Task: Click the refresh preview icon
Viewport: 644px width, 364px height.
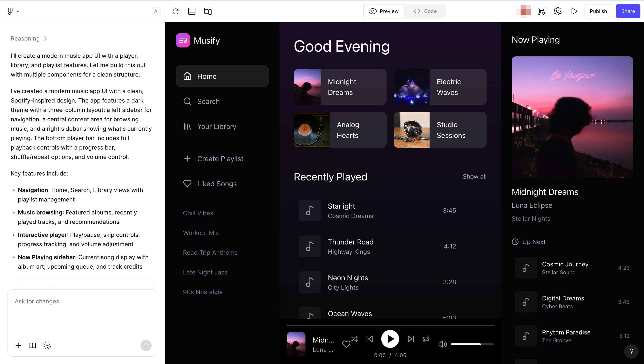Action: point(176,11)
